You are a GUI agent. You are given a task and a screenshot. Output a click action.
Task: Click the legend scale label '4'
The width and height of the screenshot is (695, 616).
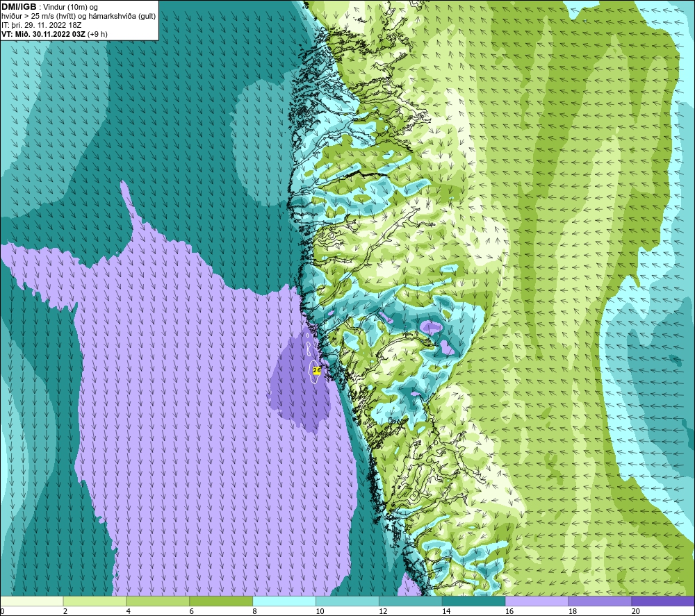point(128,611)
